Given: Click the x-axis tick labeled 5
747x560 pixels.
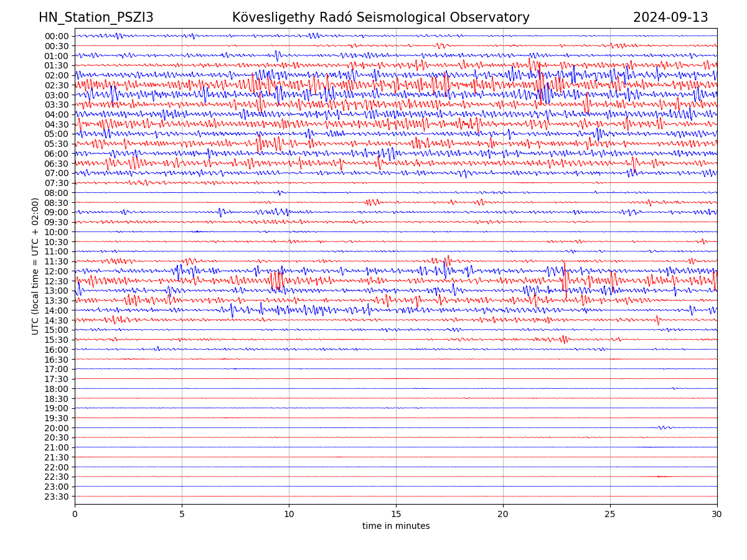Looking at the screenshot, I should [x=182, y=515].
